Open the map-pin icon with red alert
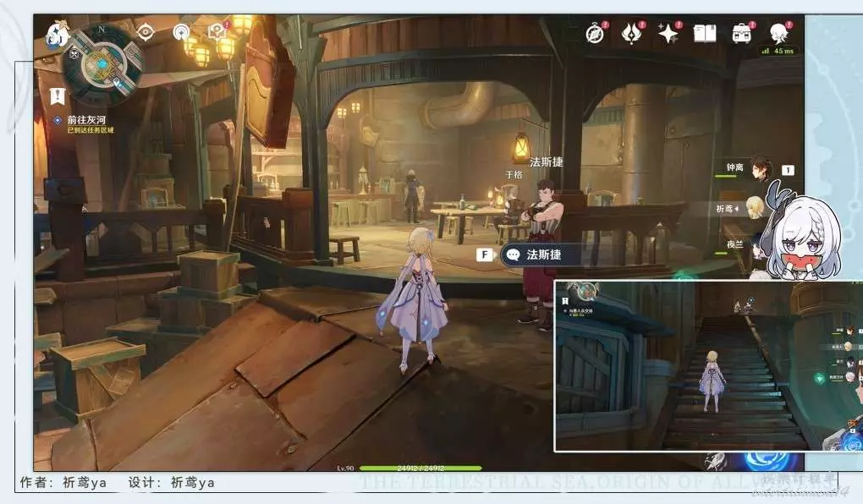 pyautogui.click(x=217, y=32)
